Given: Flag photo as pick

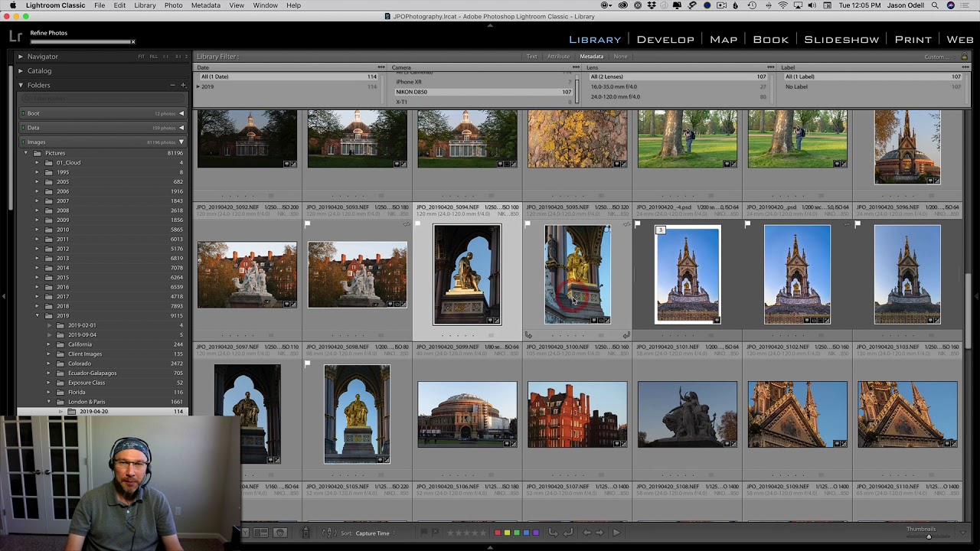Looking at the screenshot, I should [425, 533].
